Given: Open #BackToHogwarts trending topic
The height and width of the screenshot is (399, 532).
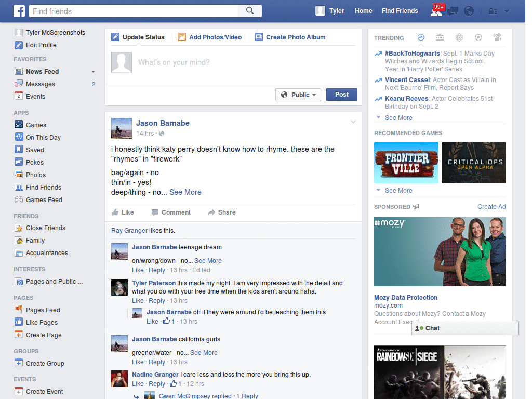Looking at the screenshot, I should 412,54.
